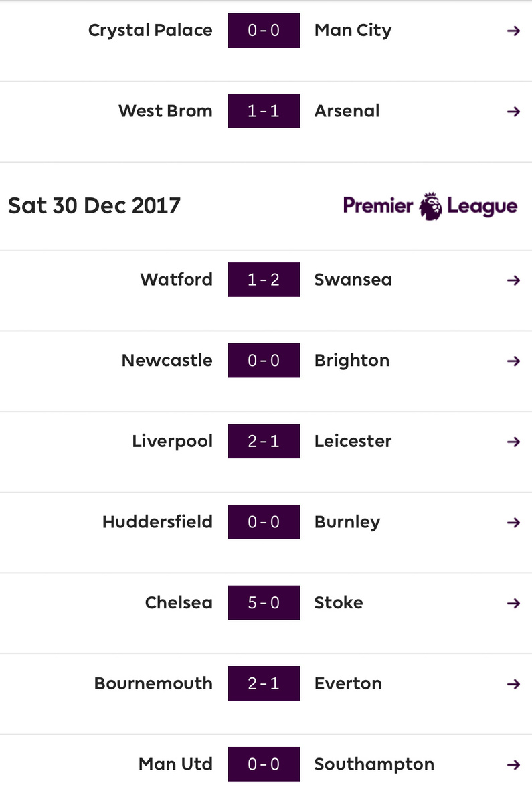Open the Crystal Palace team link
The width and height of the screenshot is (532, 803).
click(x=151, y=31)
